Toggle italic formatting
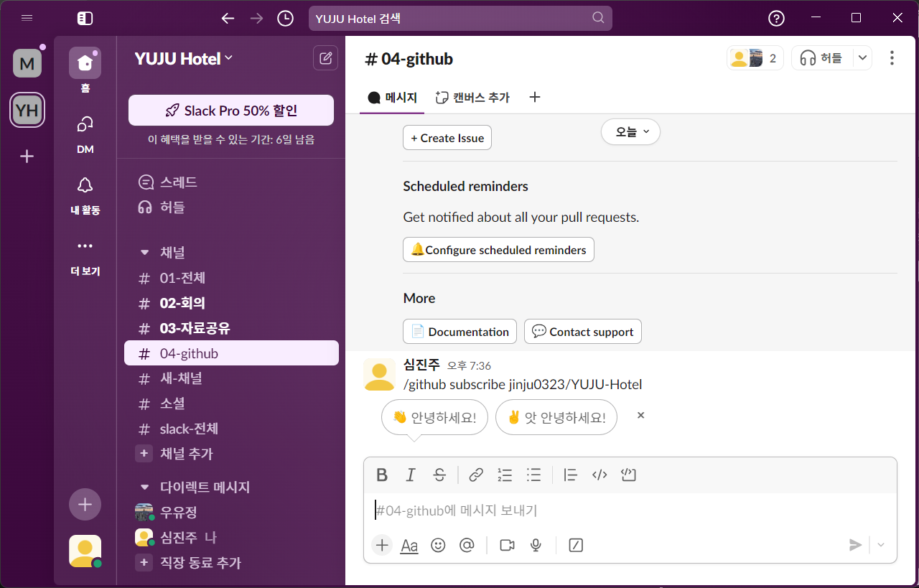This screenshot has height=588, width=919. click(411, 475)
